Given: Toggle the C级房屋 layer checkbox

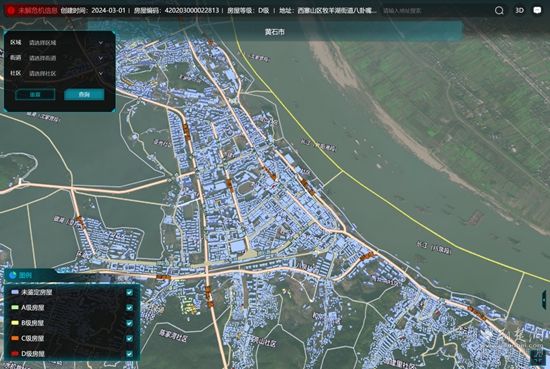Looking at the screenshot, I should click(x=129, y=338).
